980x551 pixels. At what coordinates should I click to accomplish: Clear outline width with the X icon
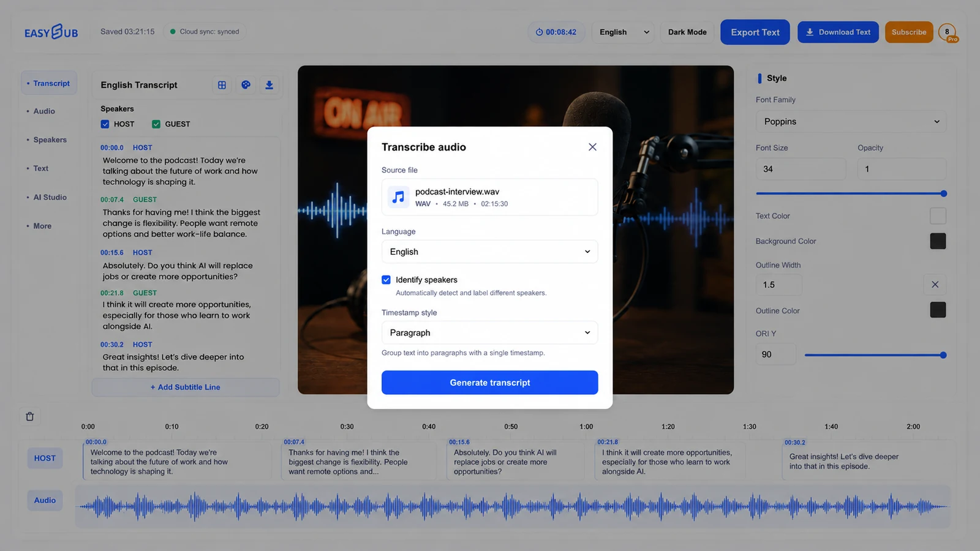935,285
